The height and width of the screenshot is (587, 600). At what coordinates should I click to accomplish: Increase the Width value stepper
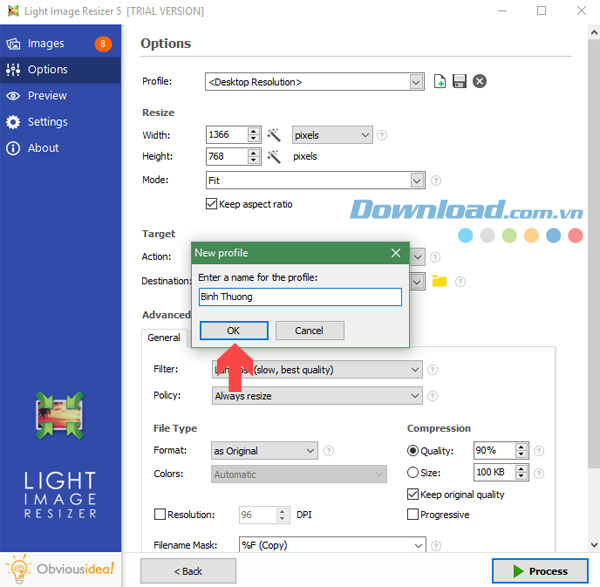[253, 131]
